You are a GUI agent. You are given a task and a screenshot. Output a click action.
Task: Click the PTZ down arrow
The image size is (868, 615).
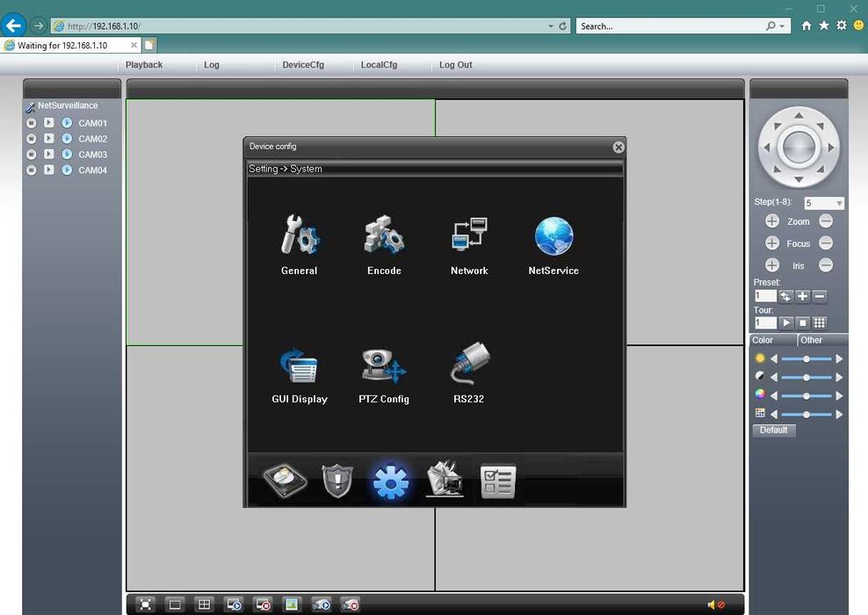pos(799,179)
